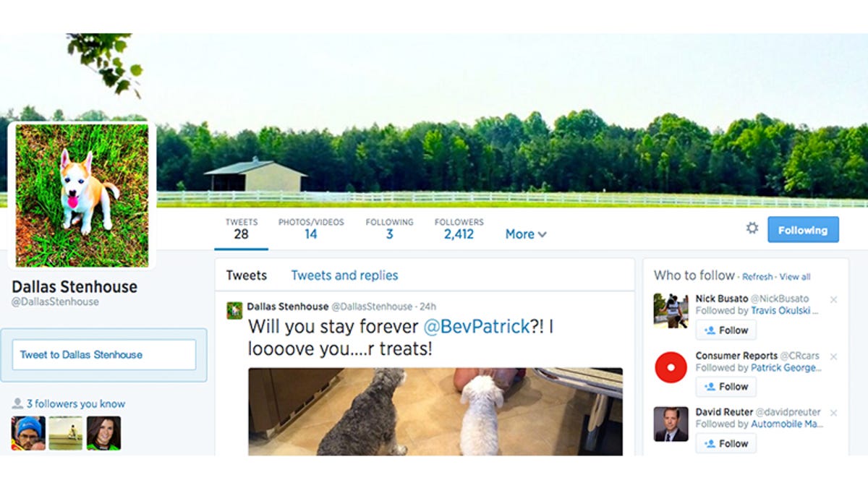
Task: Click the Who to follow heading
Action: pyautogui.click(x=694, y=275)
